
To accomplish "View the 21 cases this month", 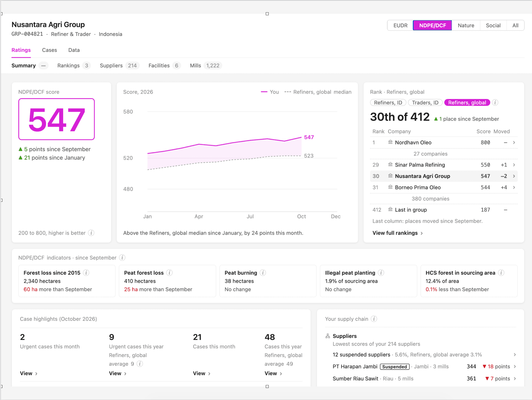I will pyautogui.click(x=201, y=373).
